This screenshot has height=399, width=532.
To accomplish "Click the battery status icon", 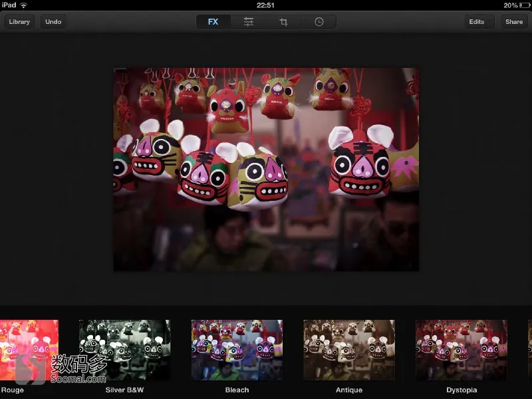I will pyautogui.click(x=525, y=5).
